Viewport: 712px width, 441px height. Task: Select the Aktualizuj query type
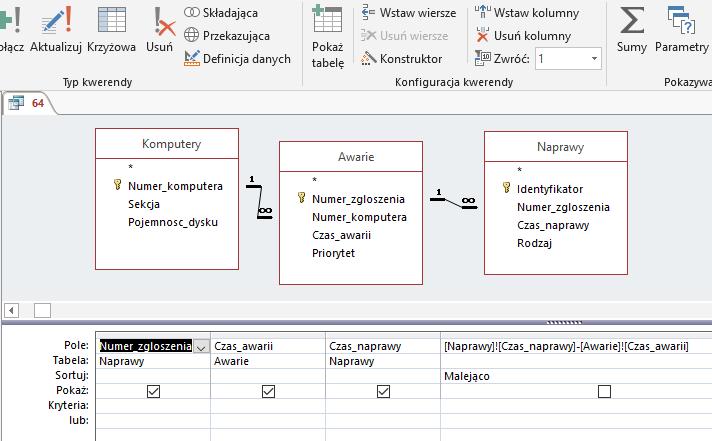tap(56, 30)
